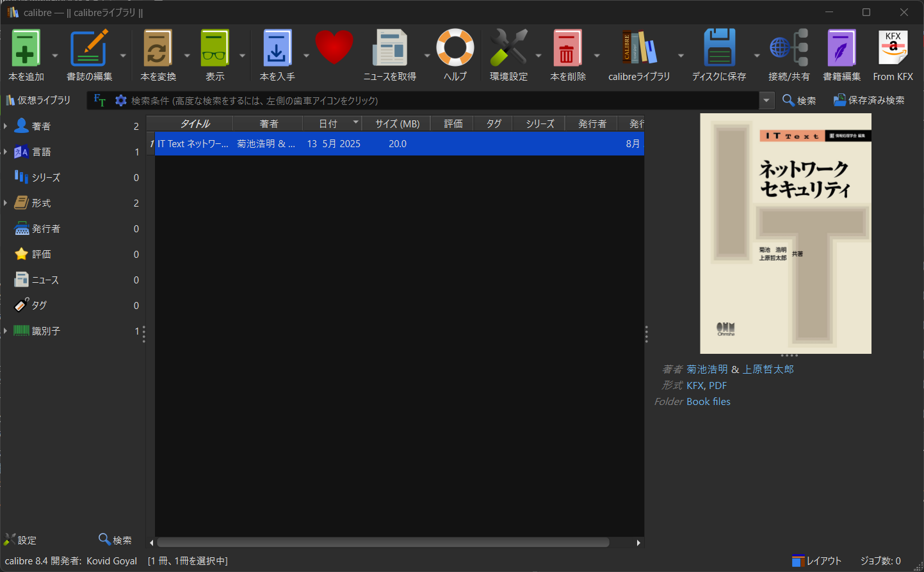924x572 pixels.
Task: Click the 検索 magnifier button beside search box
Action: point(799,100)
